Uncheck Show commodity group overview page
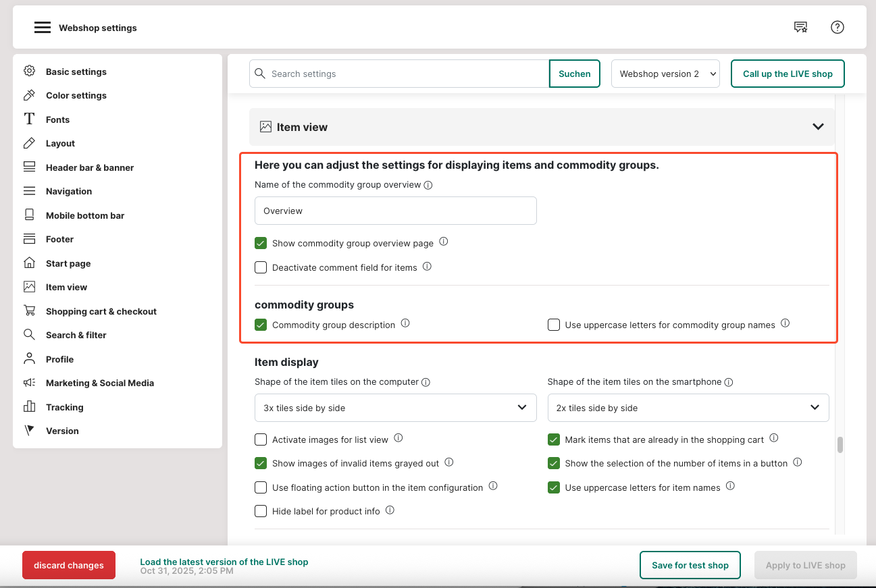This screenshot has height=588, width=876. pyautogui.click(x=261, y=243)
